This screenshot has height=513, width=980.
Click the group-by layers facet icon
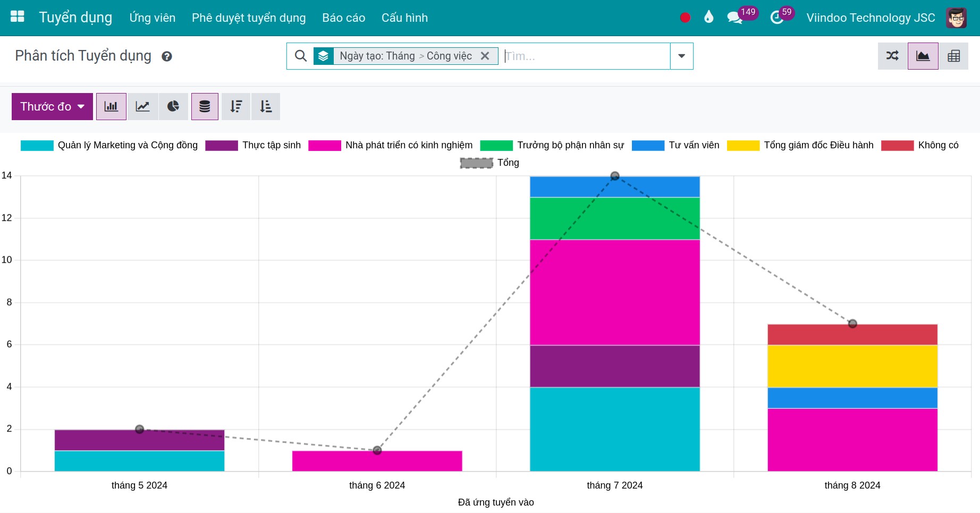pos(324,56)
